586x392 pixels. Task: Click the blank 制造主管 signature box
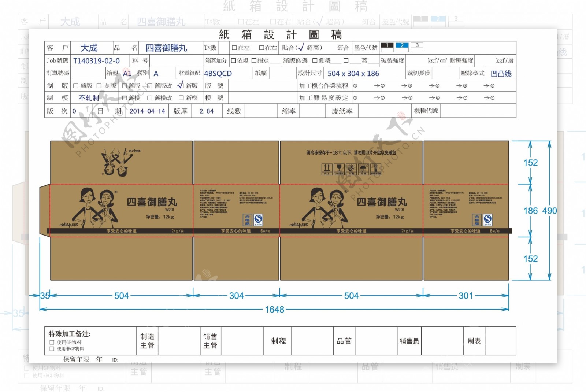(179, 341)
